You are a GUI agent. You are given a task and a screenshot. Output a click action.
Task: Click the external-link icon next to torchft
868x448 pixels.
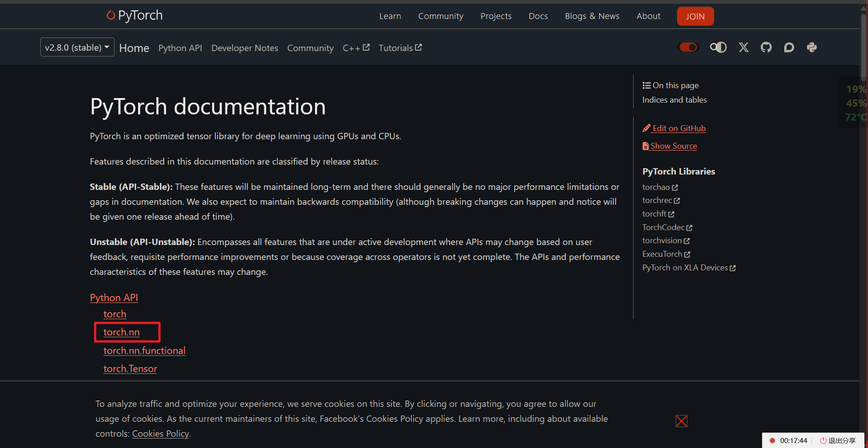[x=671, y=214]
